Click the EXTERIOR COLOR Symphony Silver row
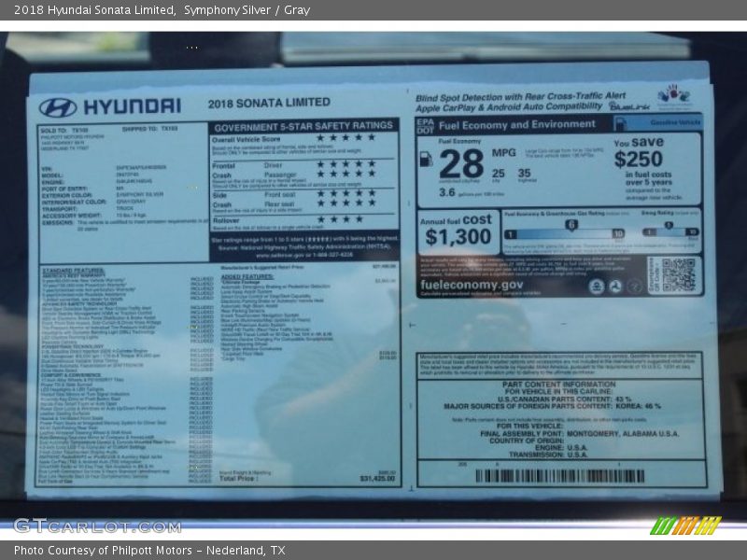The height and width of the screenshot is (560, 747). [x=103, y=195]
